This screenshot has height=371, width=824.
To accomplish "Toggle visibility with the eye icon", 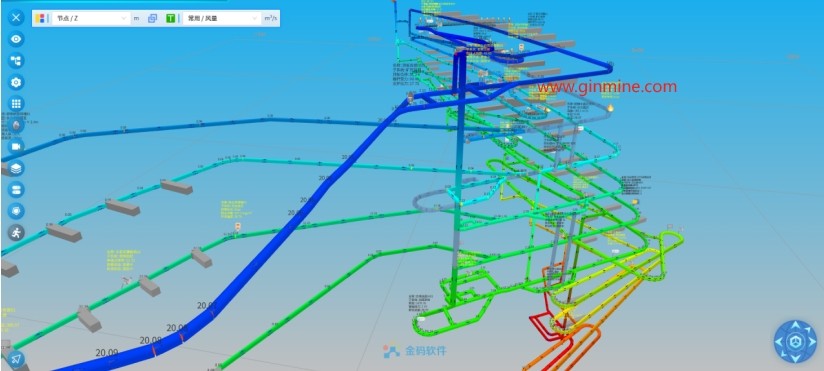I will click(x=16, y=39).
